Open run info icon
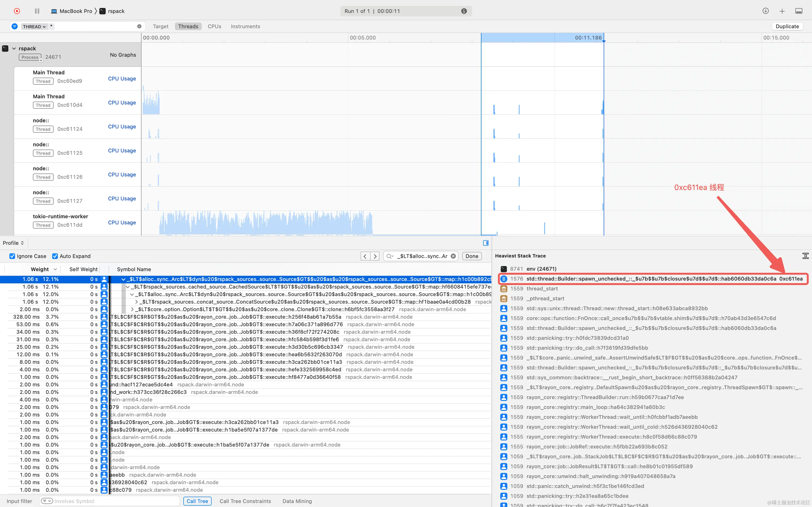 pyautogui.click(x=464, y=11)
